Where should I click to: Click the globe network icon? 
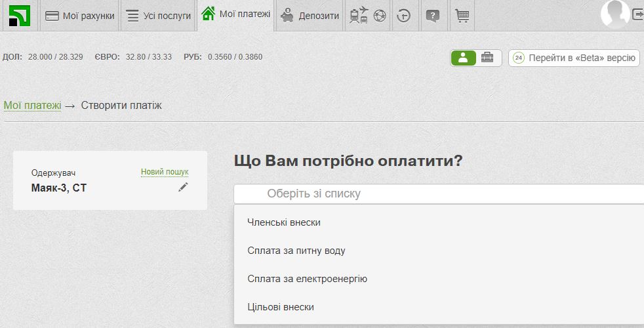pyautogui.click(x=380, y=16)
